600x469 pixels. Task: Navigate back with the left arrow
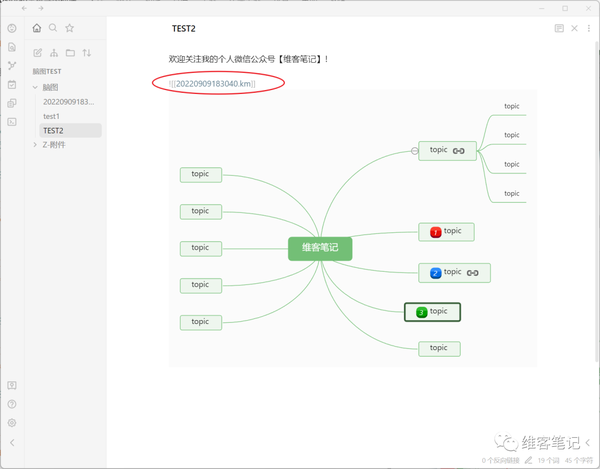click(23, 8)
